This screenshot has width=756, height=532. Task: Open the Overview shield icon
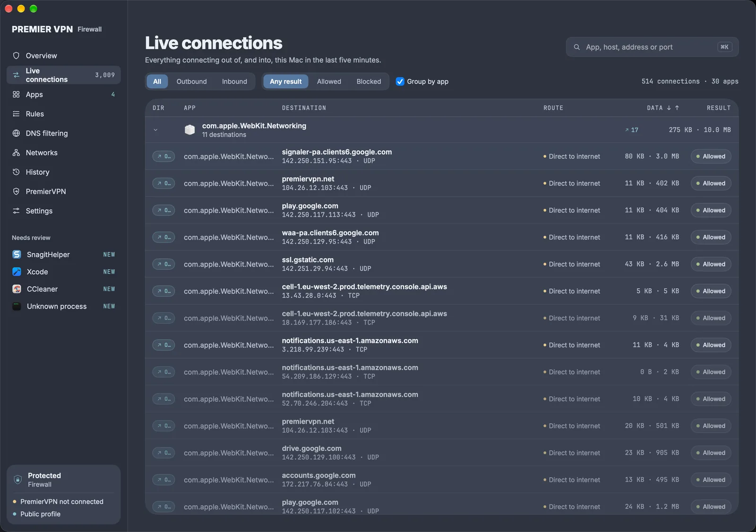tap(16, 56)
